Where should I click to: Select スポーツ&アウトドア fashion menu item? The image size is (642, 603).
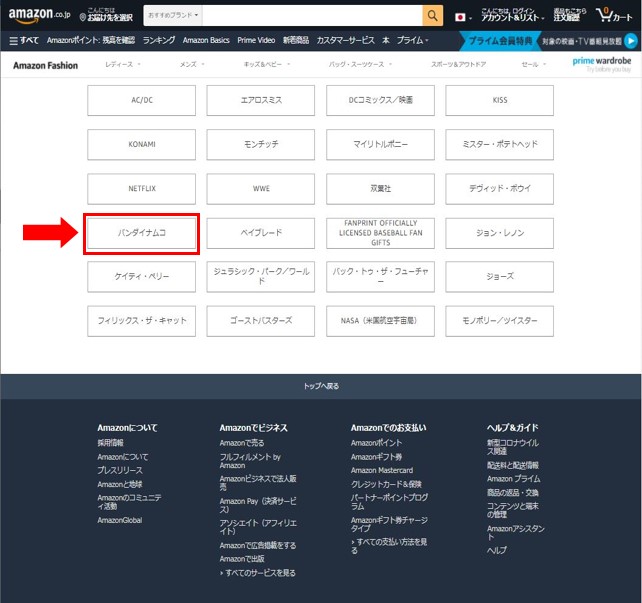pyautogui.click(x=458, y=64)
